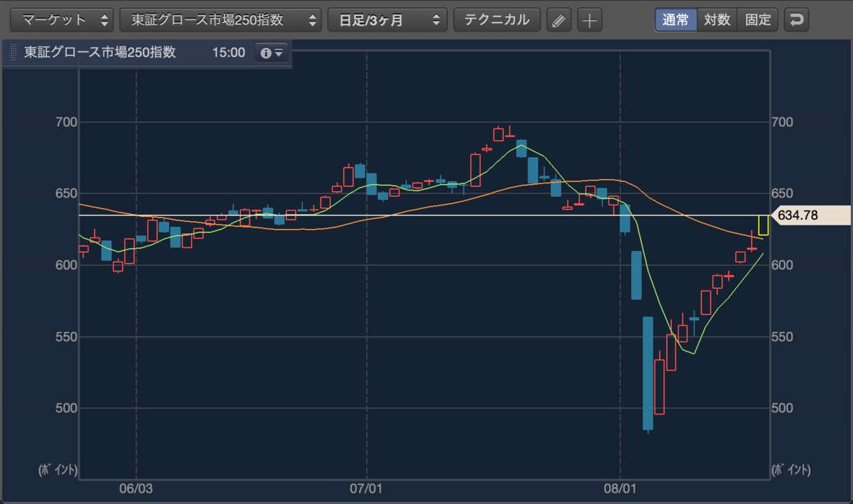Click the right axis 500 label
The height and width of the screenshot is (504, 853).
click(784, 408)
